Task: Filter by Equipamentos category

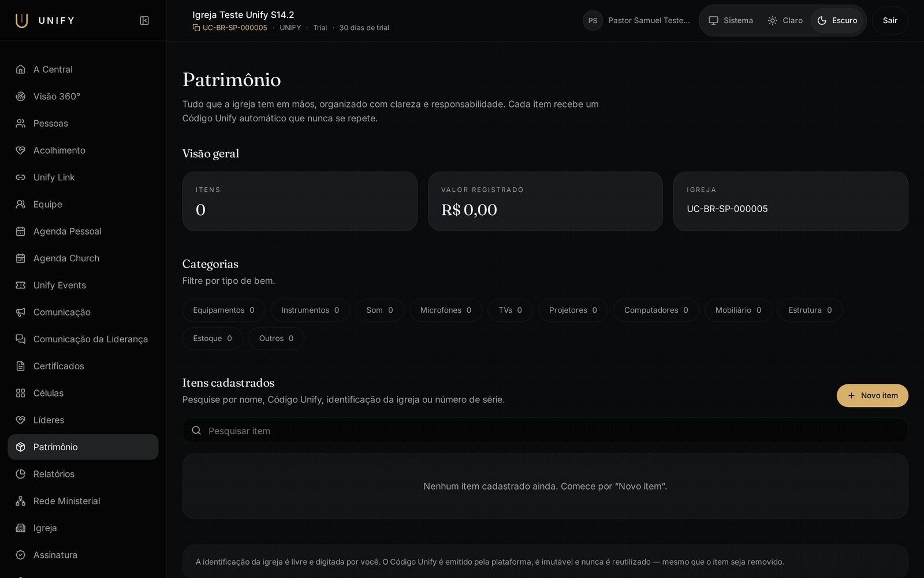Action: click(x=223, y=310)
